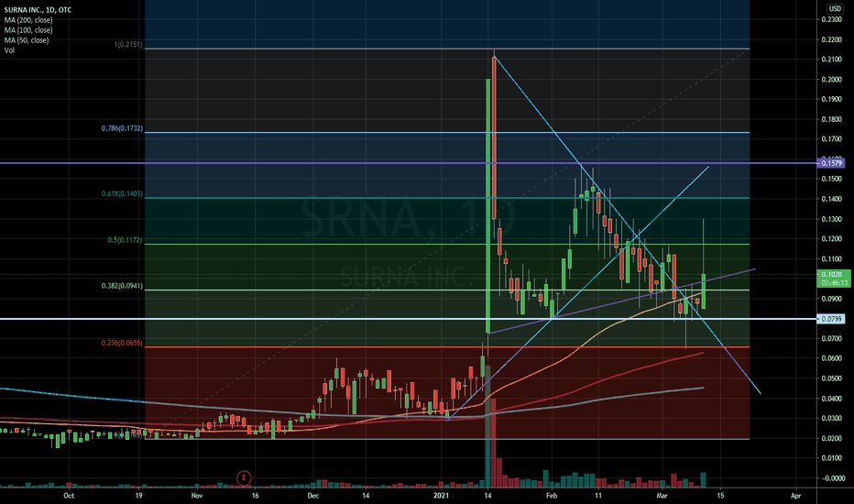
Task: Click the Fib label 1(0.2151)
Action: [x=128, y=45]
